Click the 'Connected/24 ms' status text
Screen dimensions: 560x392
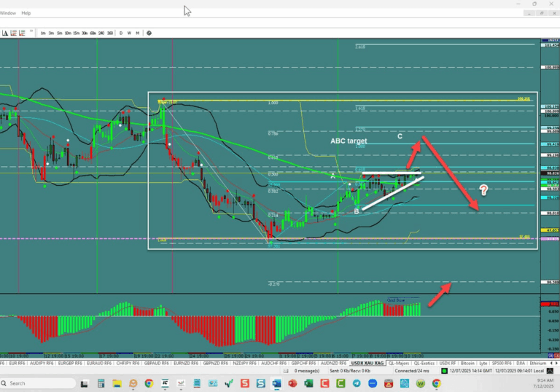pyautogui.click(x=412, y=371)
